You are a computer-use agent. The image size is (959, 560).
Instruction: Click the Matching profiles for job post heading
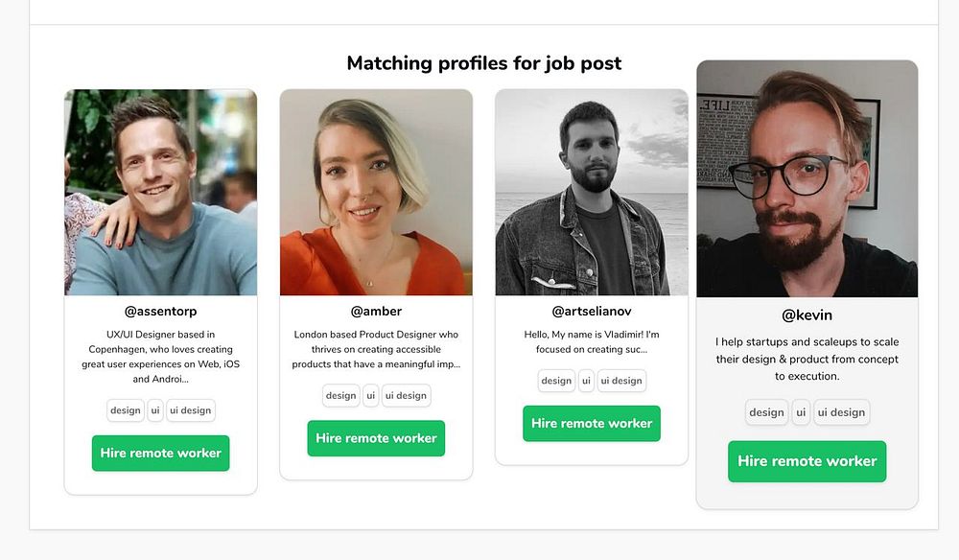click(484, 63)
